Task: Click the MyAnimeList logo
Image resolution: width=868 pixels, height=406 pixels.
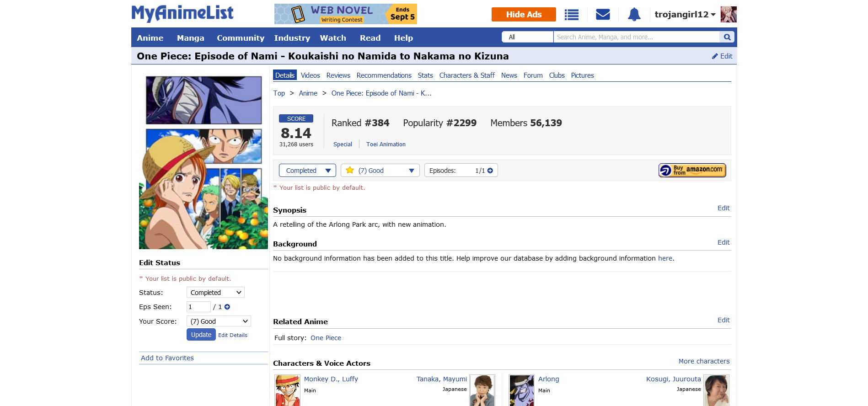Action: [x=182, y=13]
